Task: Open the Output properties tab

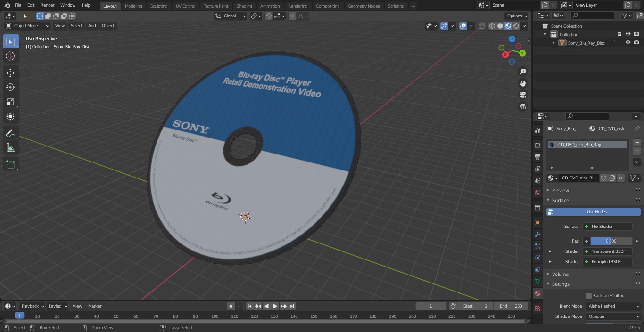Action: tap(537, 157)
